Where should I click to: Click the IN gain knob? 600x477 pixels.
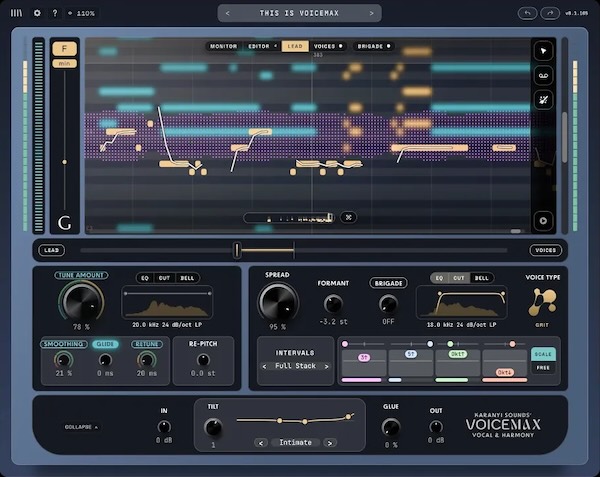[164, 427]
